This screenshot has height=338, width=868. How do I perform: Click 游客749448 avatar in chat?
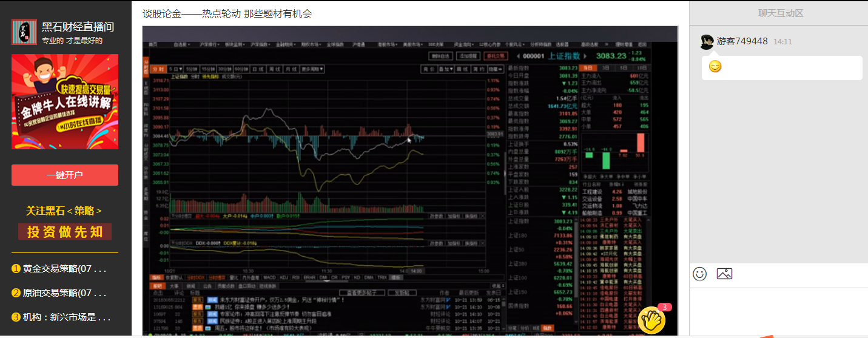tap(707, 41)
